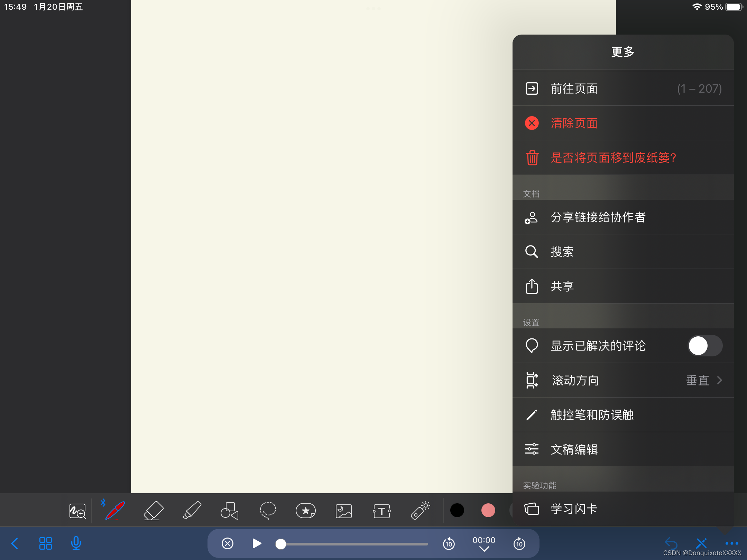Toggle show resolved comments switch
Viewport: 747px width, 560px height.
[705, 346]
